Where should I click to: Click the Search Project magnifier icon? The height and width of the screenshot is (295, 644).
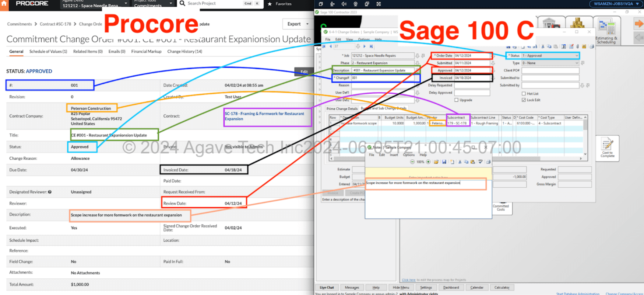coord(182,3)
